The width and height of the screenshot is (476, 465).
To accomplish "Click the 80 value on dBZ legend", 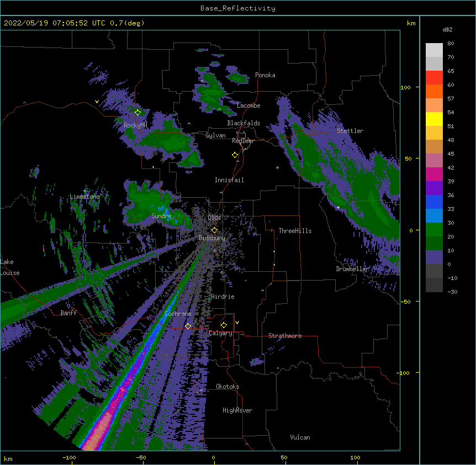I will click(x=451, y=44).
